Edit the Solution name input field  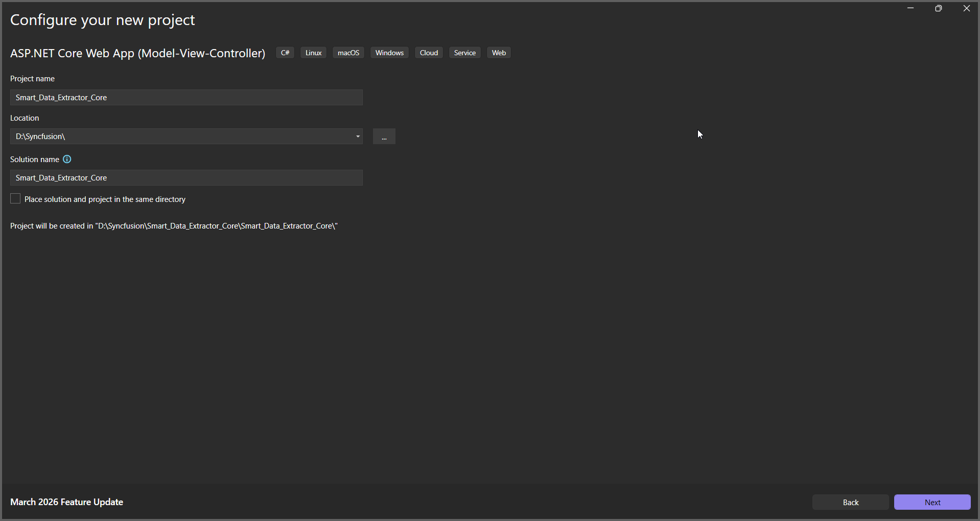[186, 178]
